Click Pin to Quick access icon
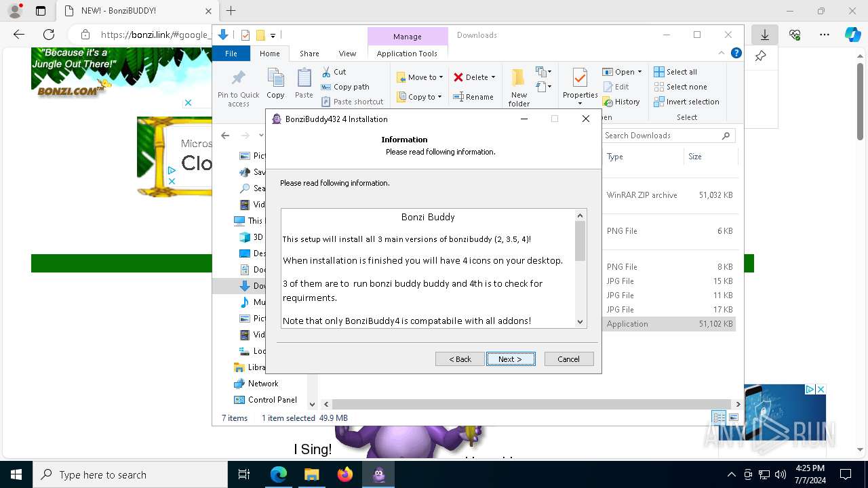This screenshot has height=488, width=868. 238,87
